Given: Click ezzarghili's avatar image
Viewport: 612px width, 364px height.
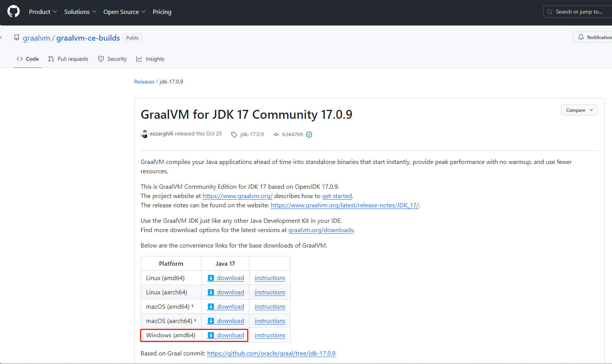Looking at the screenshot, I should tap(144, 134).
